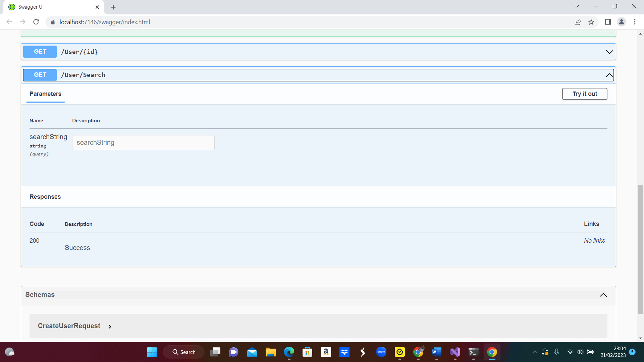Screen dimensions: 644x362
Task: Close the Swagger UI tab
Action: click(x=97, y=7)
